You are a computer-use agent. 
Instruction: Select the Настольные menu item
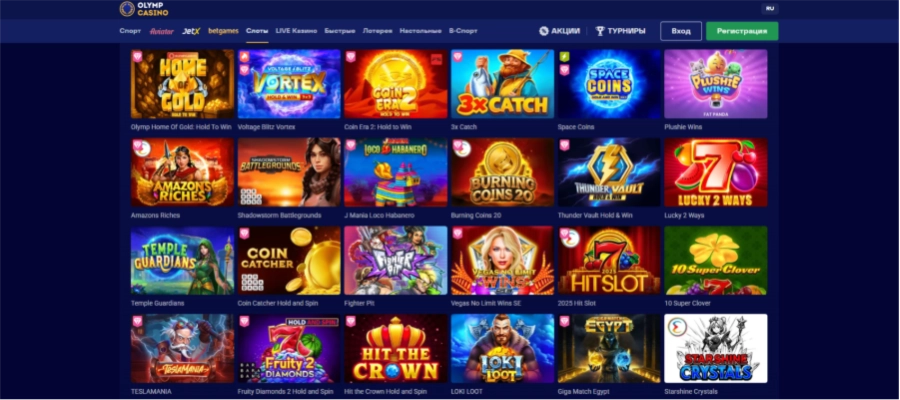click(x=421, y=31)
